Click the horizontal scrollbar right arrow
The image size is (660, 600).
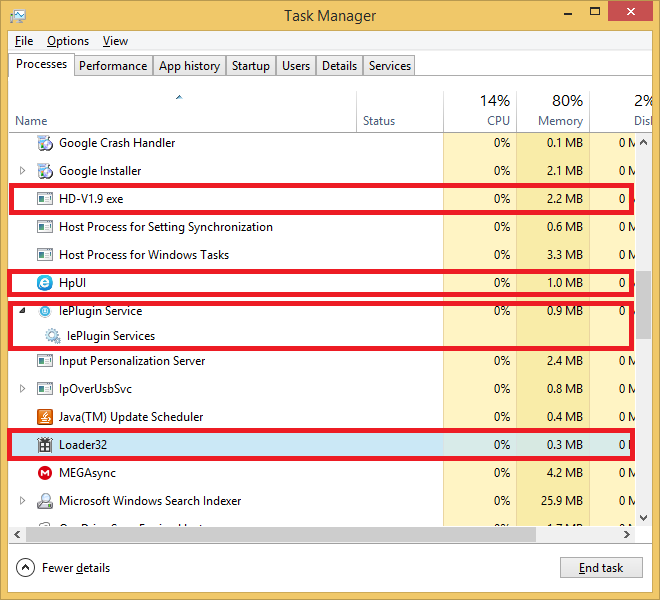coord(627,534)
